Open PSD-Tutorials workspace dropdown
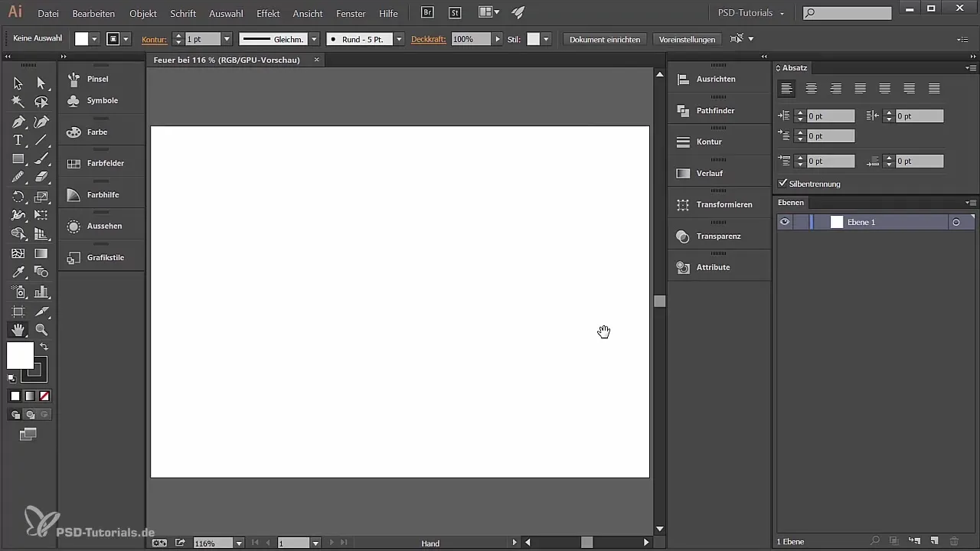Screen dimensions: 980x551 [750, 13]
